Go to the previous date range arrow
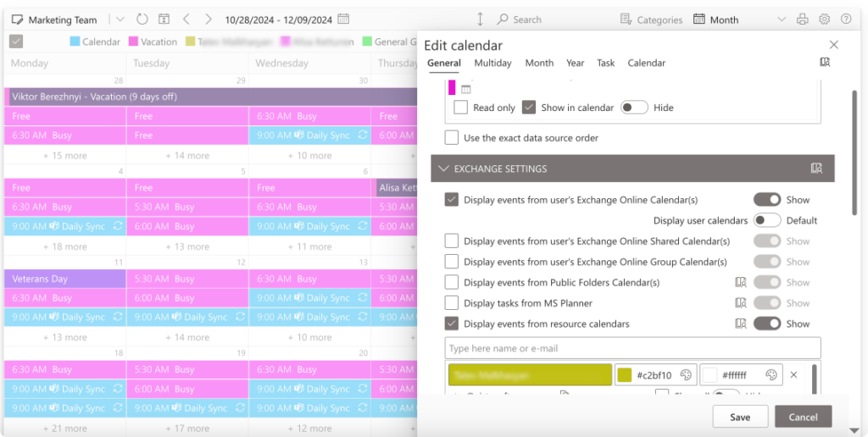This screenshot has width=868, height=437. click(187, 19)
